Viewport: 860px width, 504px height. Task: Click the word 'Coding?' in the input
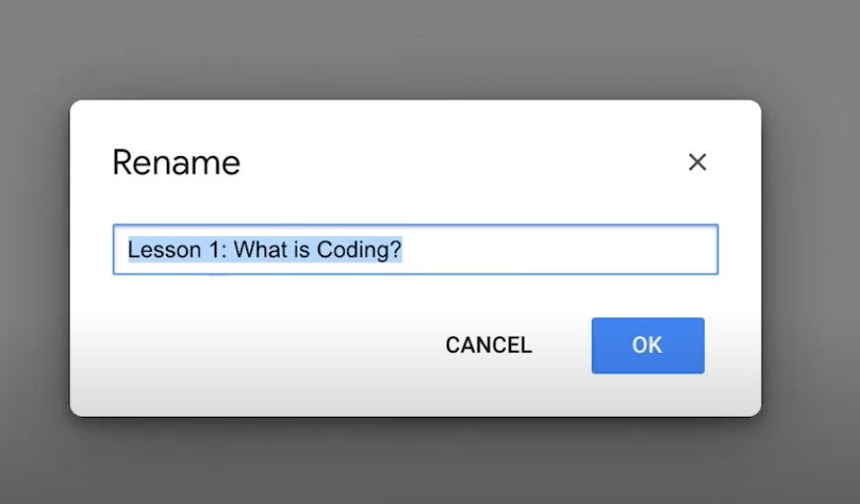pyautogui.click(x=359, y=250)
